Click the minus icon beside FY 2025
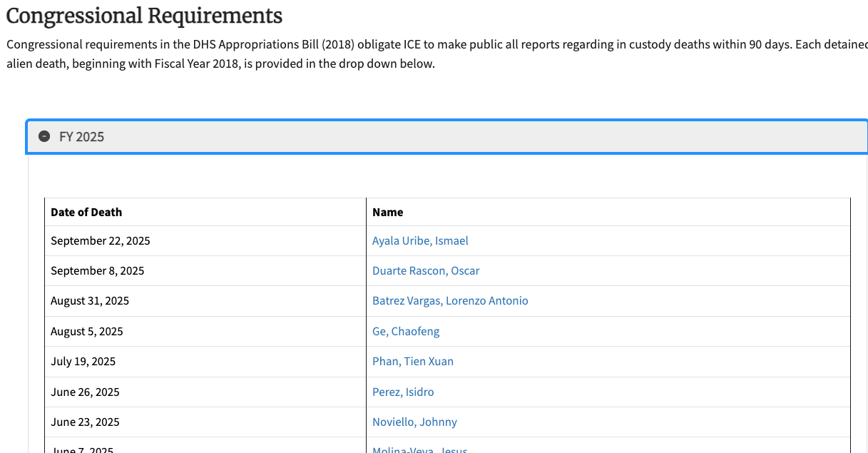868x453 pixels. 44,136
